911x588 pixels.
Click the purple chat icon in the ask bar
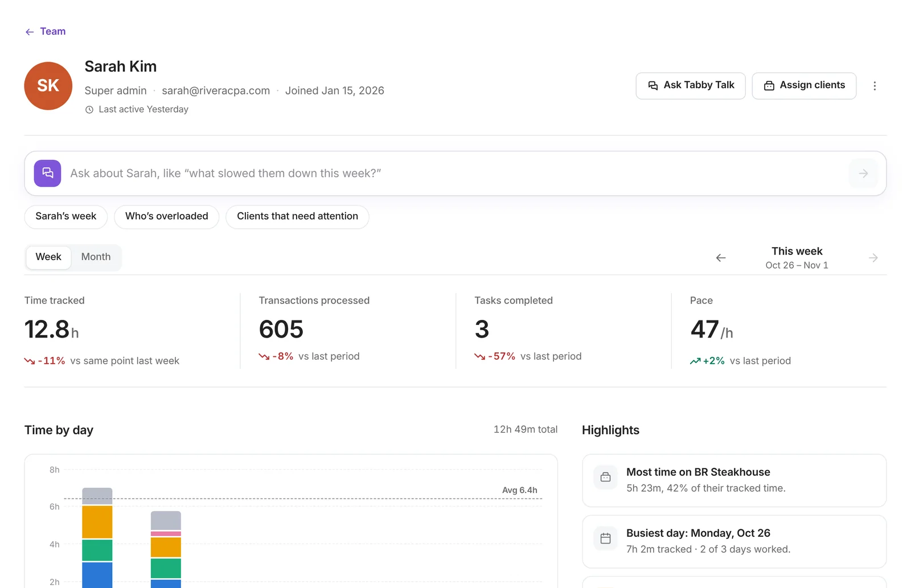[47, 174]
